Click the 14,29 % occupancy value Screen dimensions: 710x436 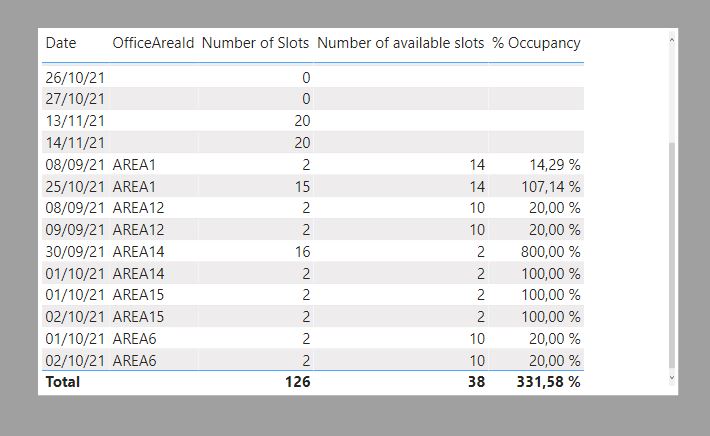point(555,165)
